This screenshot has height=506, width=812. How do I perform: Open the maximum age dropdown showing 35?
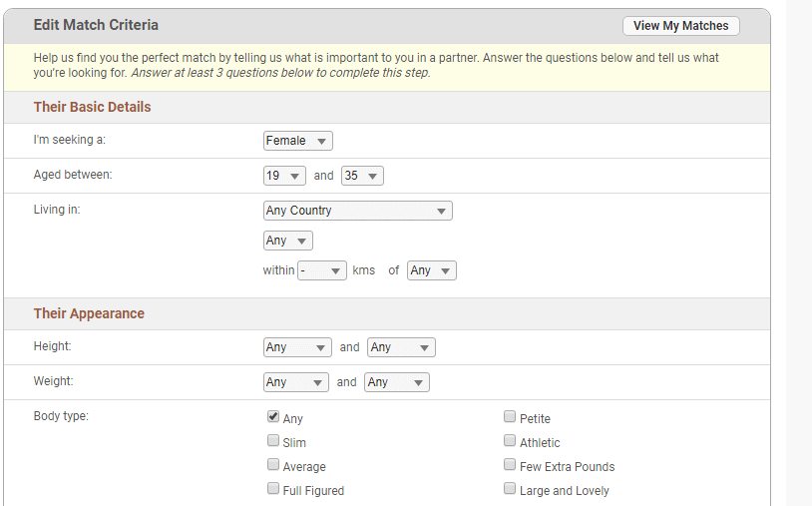[x=362, y=176]
